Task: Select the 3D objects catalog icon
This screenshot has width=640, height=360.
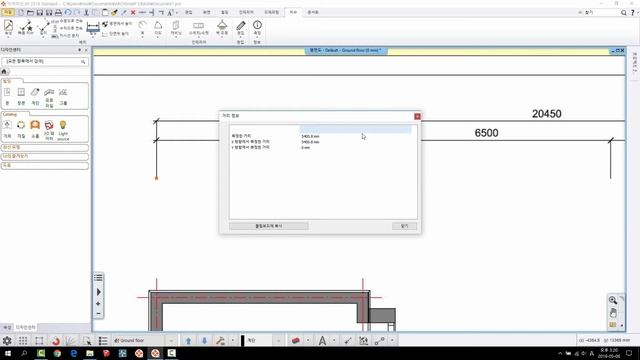Action: (x=49, y=125)
